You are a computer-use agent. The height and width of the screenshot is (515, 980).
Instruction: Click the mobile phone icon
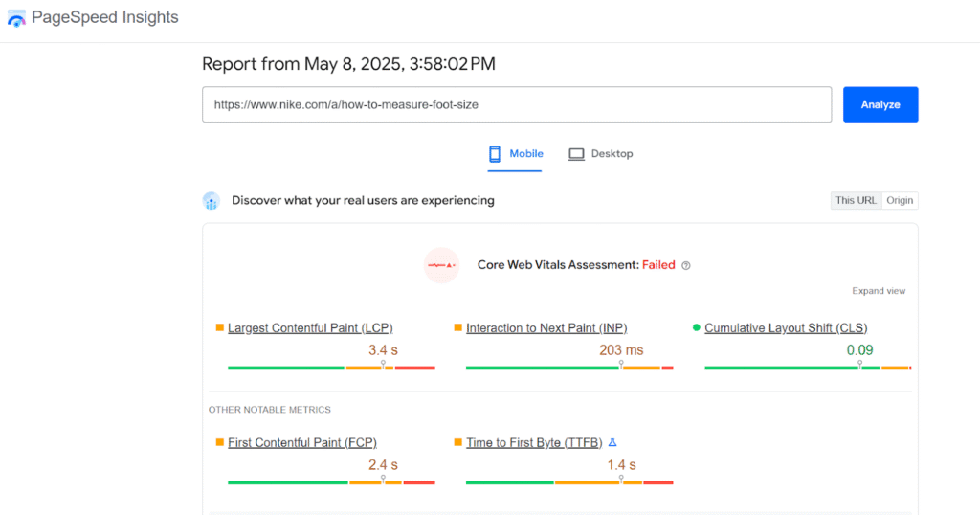[x=495, y=154]
